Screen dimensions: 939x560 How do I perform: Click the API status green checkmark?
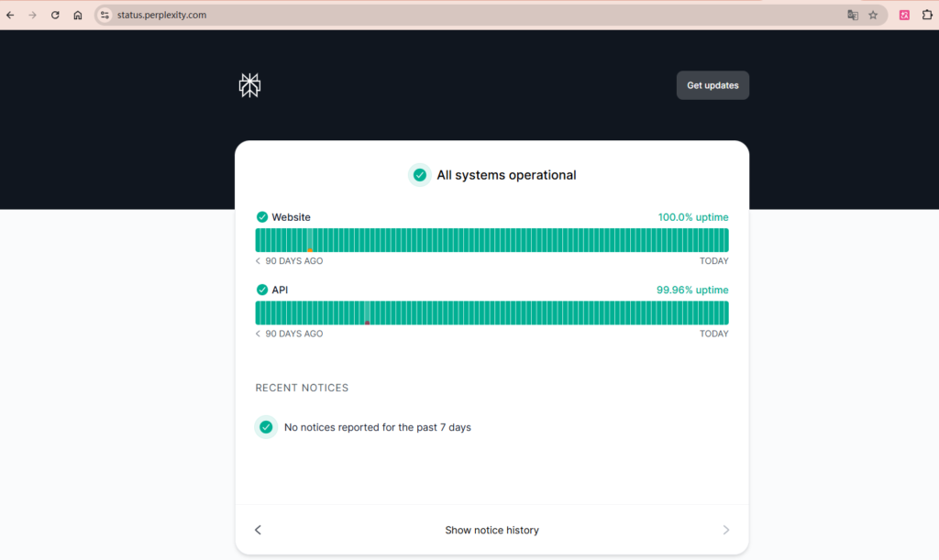262,290
